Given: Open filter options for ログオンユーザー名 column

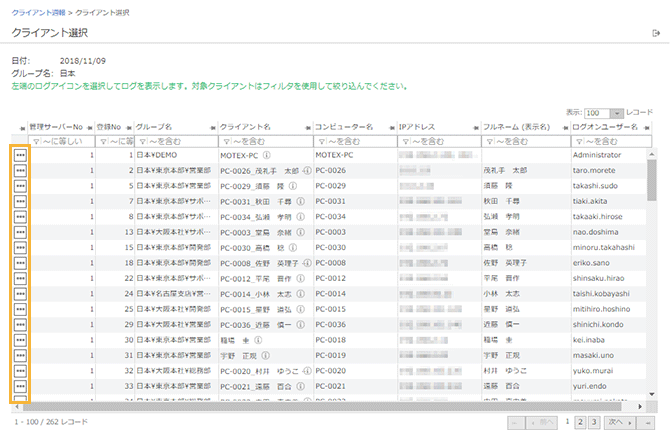Looking at the screenshot, I should (578, 142).
